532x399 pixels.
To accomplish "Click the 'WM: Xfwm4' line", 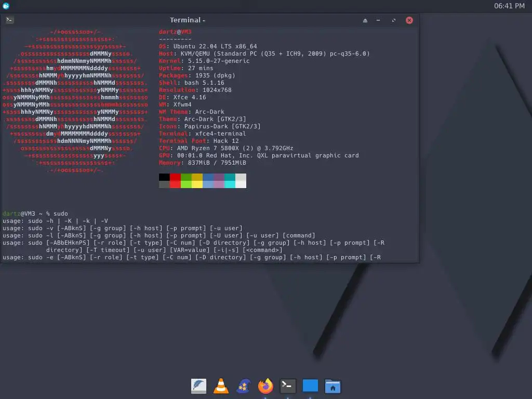I will pyautogui.click(x=175, y=104).
